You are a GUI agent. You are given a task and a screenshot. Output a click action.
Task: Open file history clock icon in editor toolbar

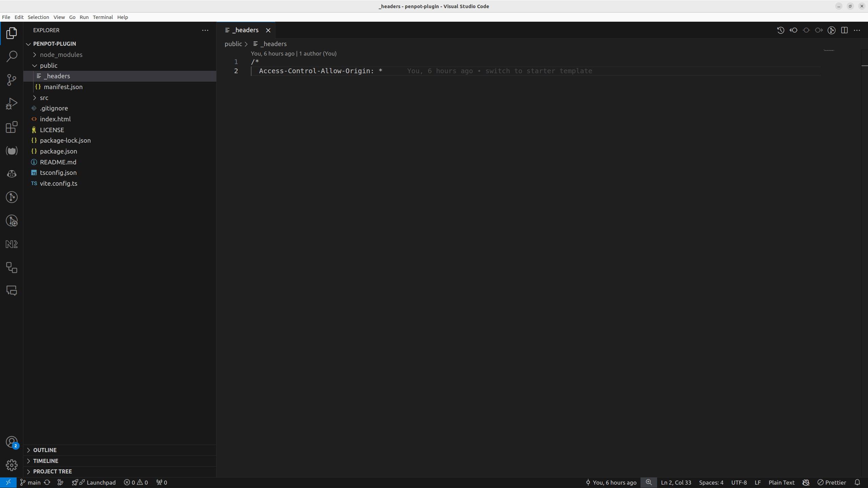(x=781, y=30)
